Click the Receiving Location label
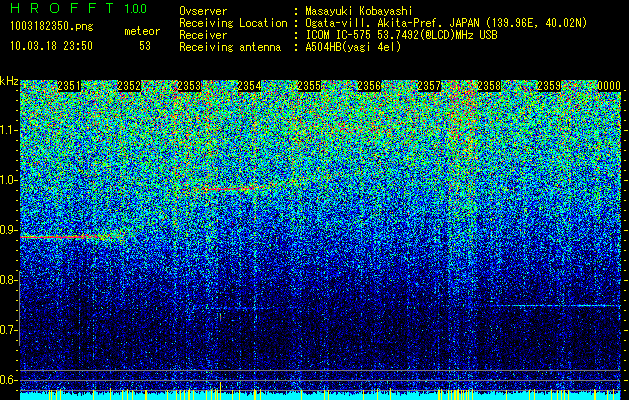 click(x=233, y=23)
